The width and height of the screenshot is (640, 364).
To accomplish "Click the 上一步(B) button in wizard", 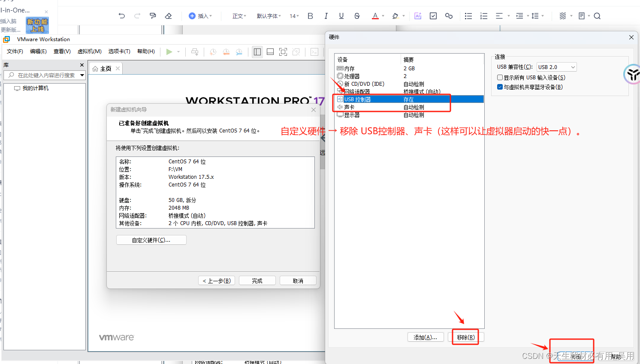I will click(217, 281).
